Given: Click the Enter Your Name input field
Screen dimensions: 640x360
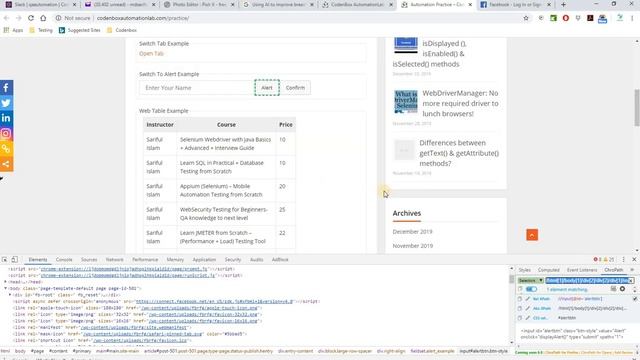Looking at the screenshot, I should click(197, 88).
